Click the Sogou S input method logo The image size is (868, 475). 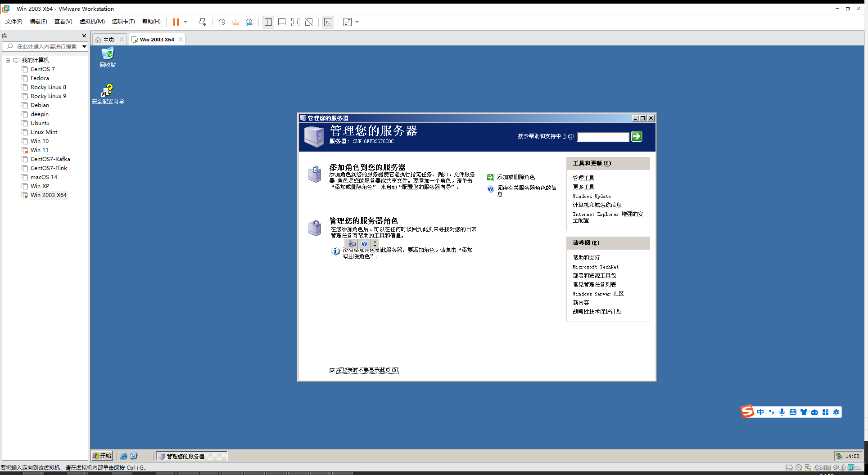click(x=747, y=412)
